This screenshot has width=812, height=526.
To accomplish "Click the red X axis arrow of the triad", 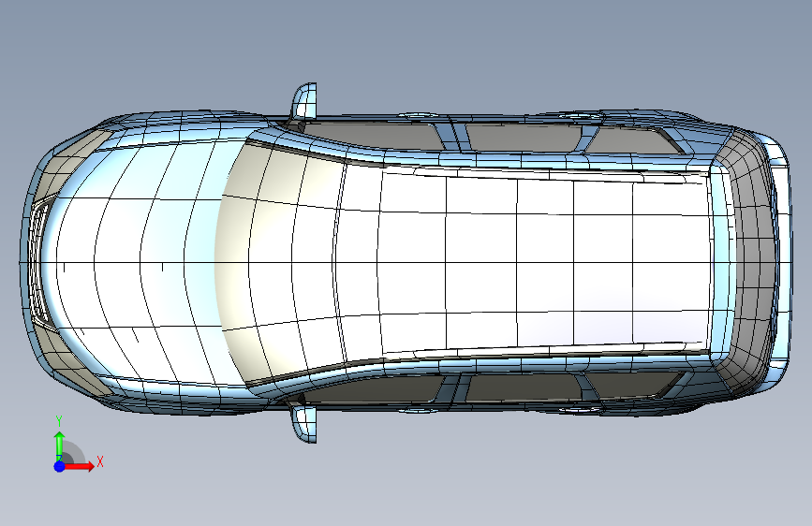I will (79, 466).
